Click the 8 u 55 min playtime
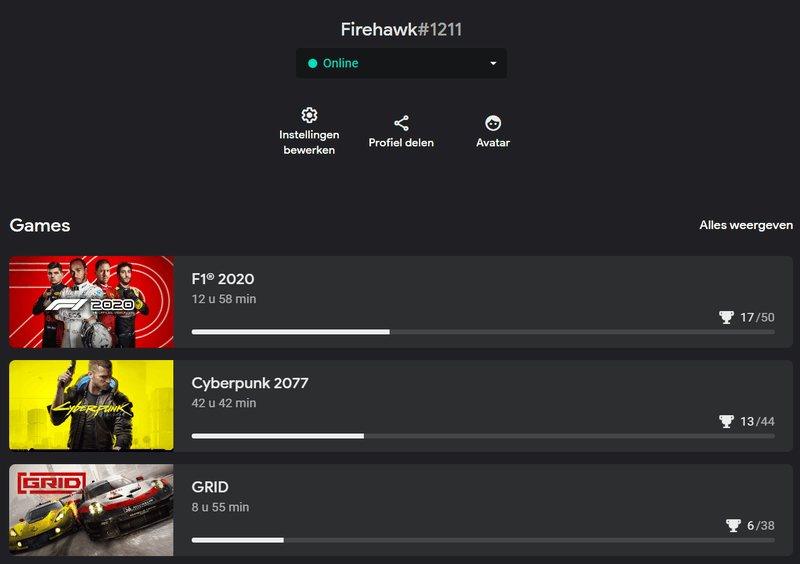The height and width of the screenshot is (564, 800). pyautogui.click(x=220, y=507)
